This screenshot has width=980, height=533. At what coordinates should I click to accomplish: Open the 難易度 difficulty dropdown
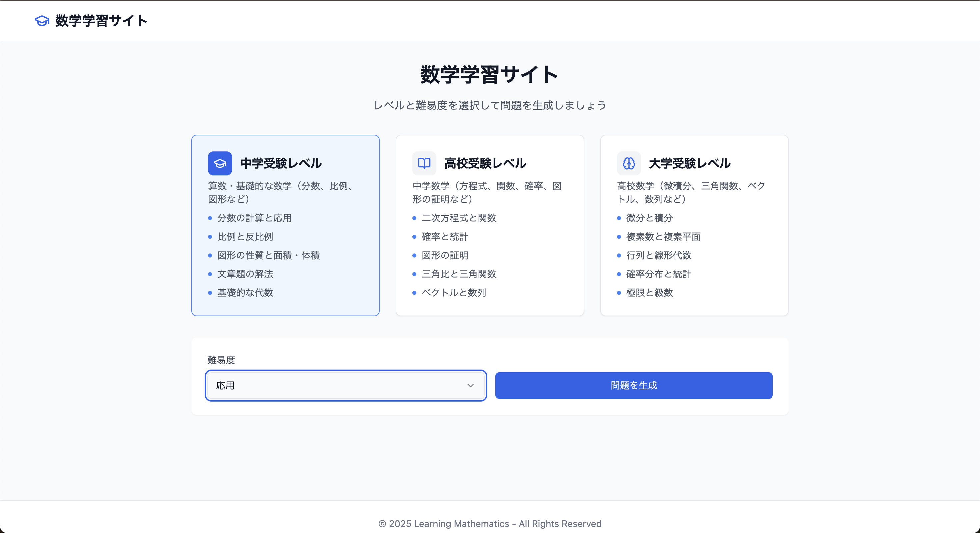pos(345,385)
